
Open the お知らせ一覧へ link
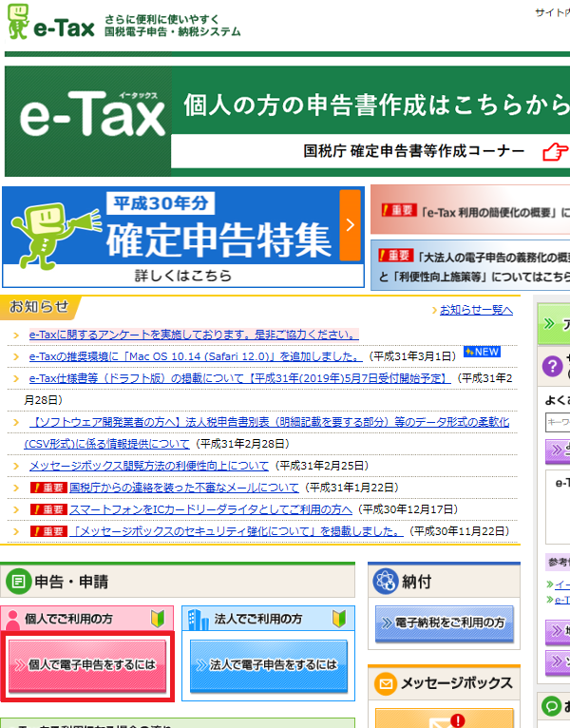click(476, 310)
